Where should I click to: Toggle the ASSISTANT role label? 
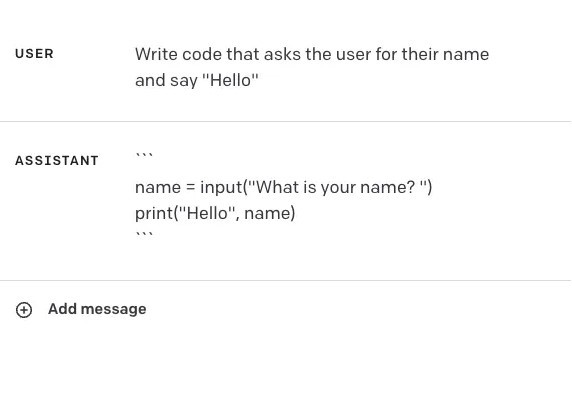tap(57, 161)
